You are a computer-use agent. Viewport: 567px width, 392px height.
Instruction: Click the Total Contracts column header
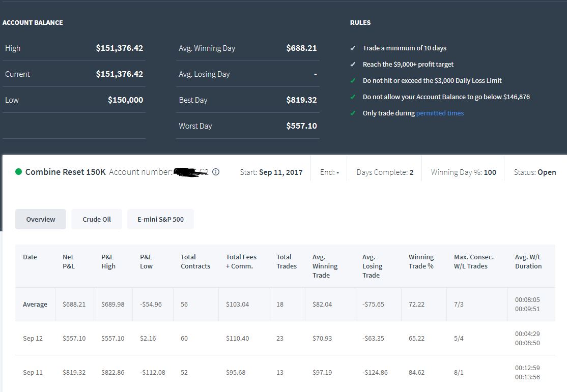[195, 261]
